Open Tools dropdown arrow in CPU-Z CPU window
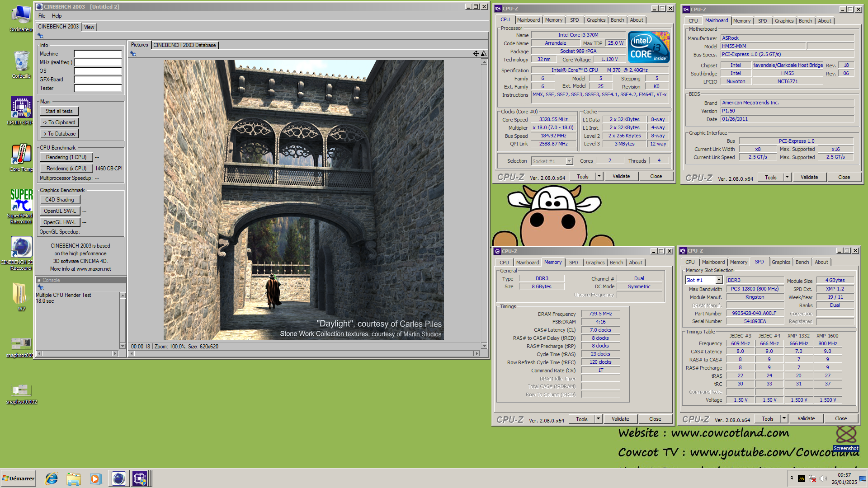The image size is (868, 488). coord(599,176)
